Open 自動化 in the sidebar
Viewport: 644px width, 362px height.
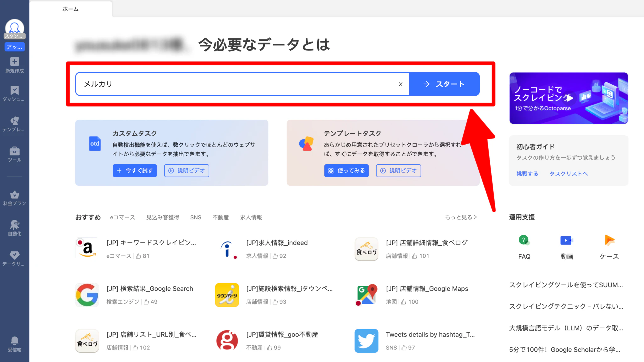14,228
